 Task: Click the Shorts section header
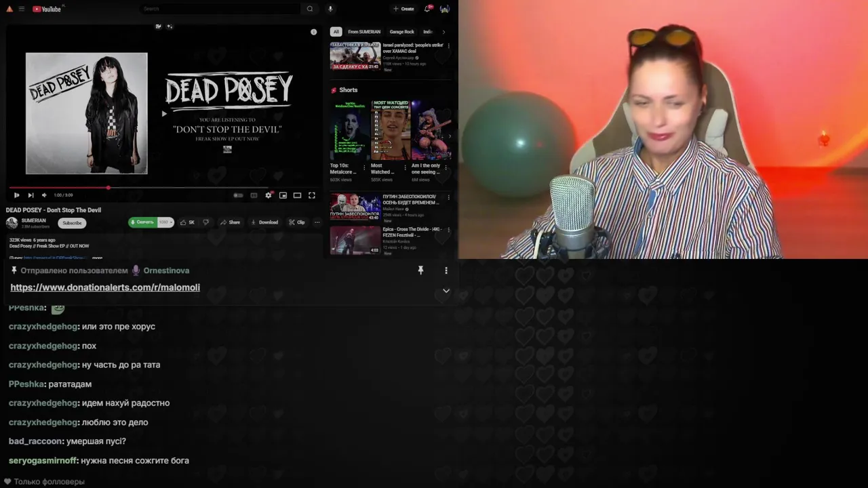coord(348,89)
